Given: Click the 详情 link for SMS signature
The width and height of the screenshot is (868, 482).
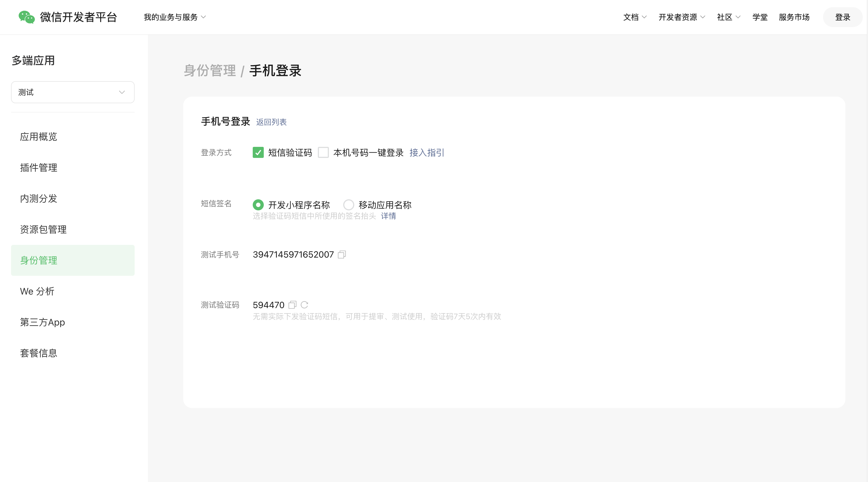Looking at the screenshot, I should (x=388, y=216).
